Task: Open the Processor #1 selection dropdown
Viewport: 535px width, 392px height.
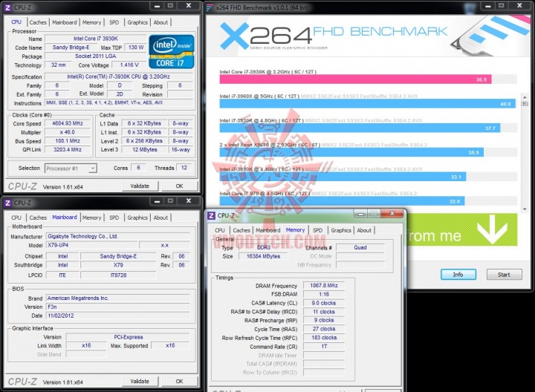Action: (x=92, y=169)
